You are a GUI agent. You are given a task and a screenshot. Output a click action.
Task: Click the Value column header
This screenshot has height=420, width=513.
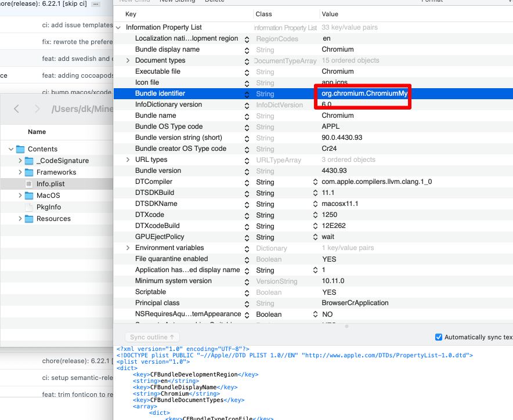coord(330,14)
